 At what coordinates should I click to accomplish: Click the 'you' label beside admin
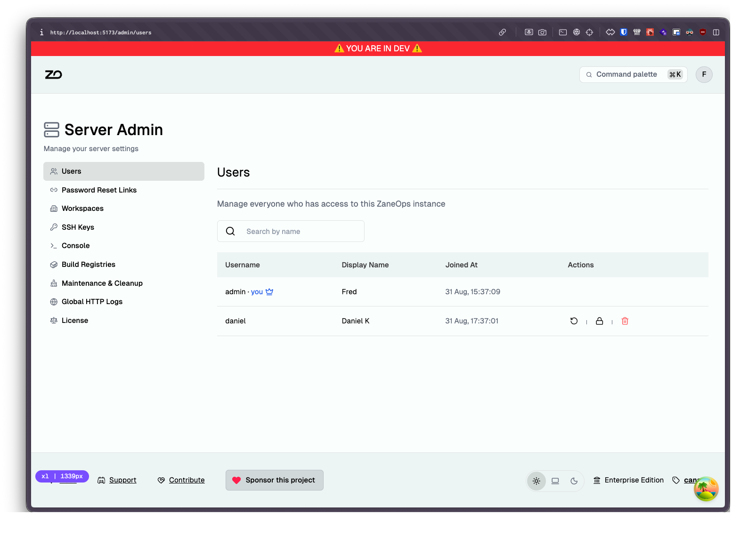click(x=257, y=292)
